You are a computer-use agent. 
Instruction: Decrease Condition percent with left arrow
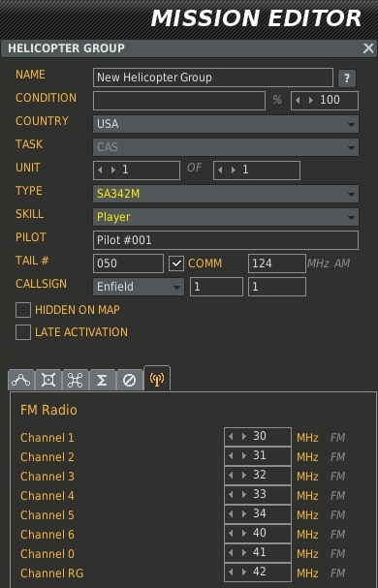[298, 101]
